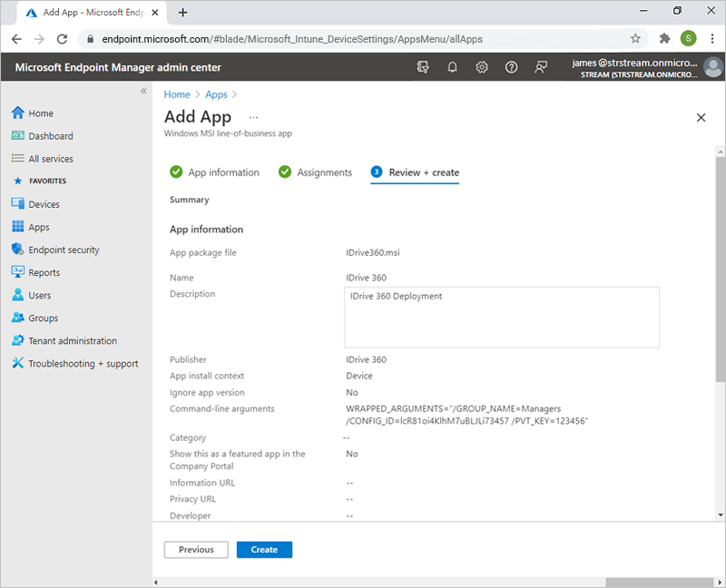Click the help question mark icon
726x588 pixels.
click(511, 67)
